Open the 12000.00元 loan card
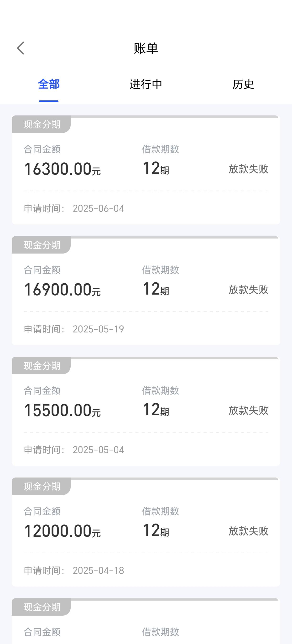 (x=146, y=532)
